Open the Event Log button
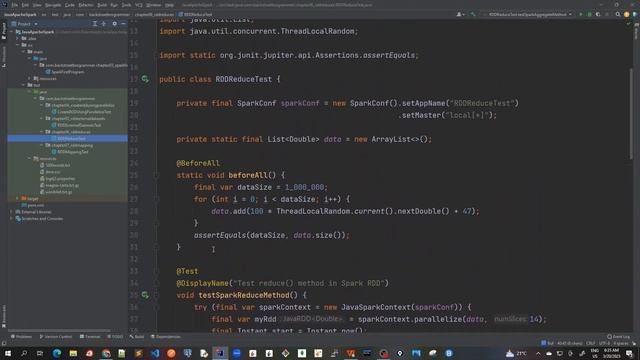Image resolution: width=640 pixels, height=360 pixels. 618,337
